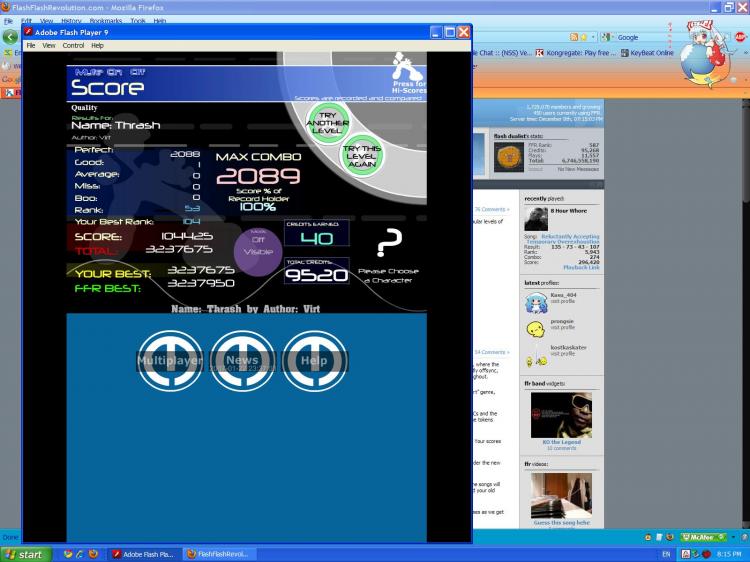Screen dimensions: 750x562
Task: Open KeyBeat Online bookmark
Action: pos(647,53)
